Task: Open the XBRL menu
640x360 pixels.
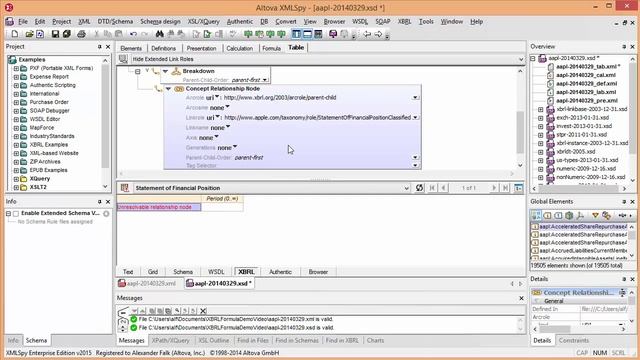Action: tap(404, 22)
